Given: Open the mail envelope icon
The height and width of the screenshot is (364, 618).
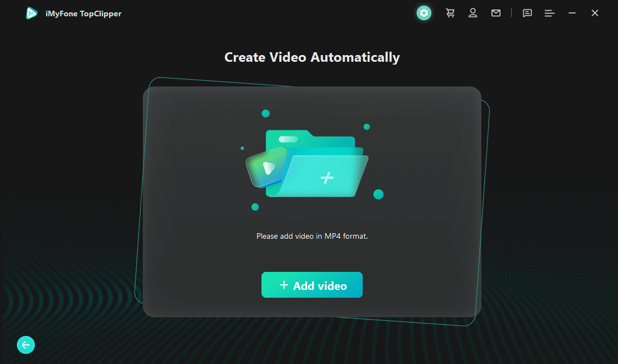Looking at the screenshot, I should pos(496,13).
